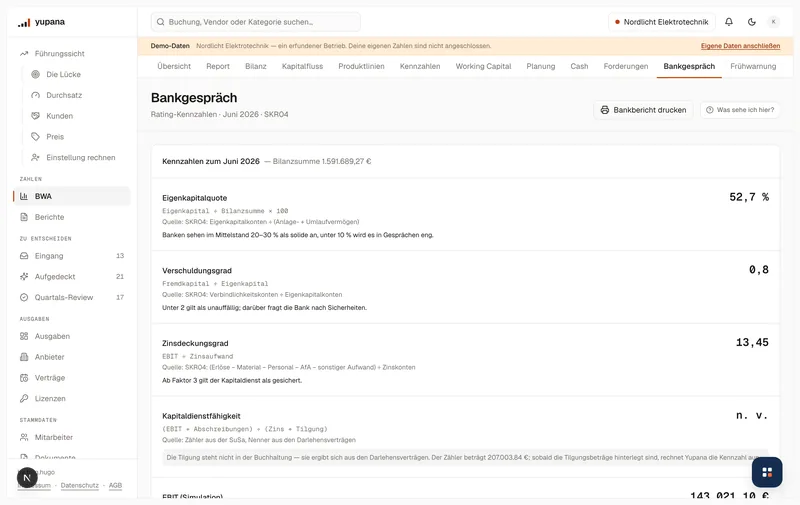Click Rating-Kennzahlen · Juni 2026 subtitle
Image resolution: width=800 pixels, height=505 pixels.
(x=219, y=114)
